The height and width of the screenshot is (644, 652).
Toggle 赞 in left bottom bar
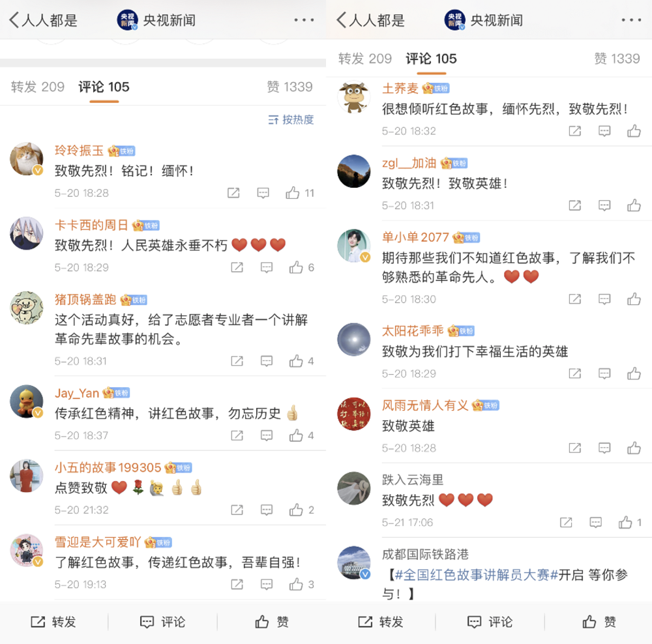coord(272,622)
